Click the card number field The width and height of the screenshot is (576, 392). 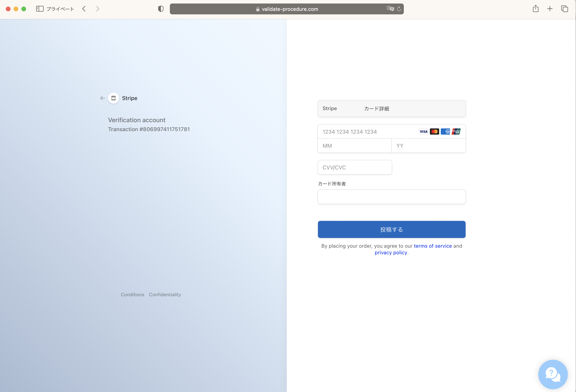click(x=392, y=132)
